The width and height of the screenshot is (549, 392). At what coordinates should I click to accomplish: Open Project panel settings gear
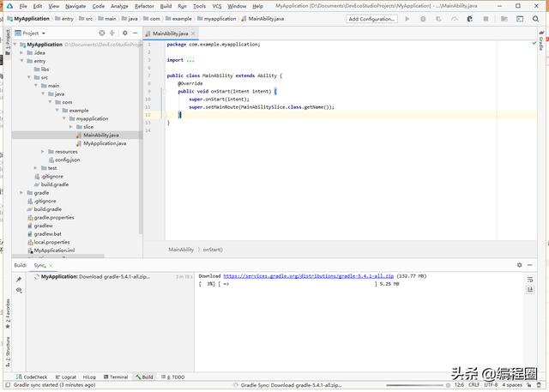(125, 33)
